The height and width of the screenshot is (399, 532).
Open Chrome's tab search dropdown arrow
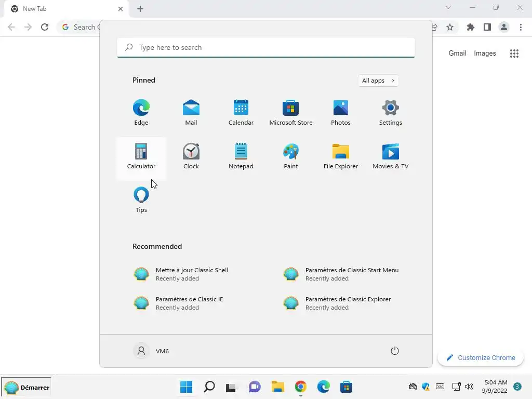coord(448,7)
